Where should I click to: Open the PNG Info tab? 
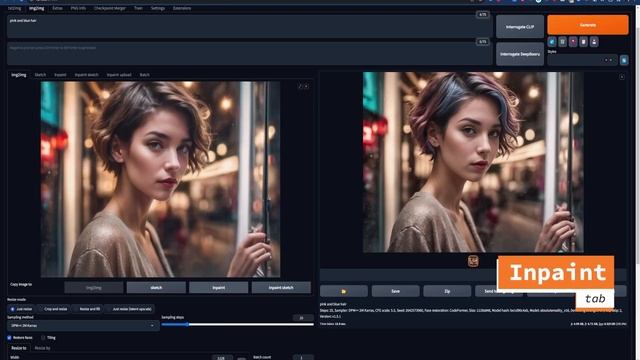coord(78,8)
